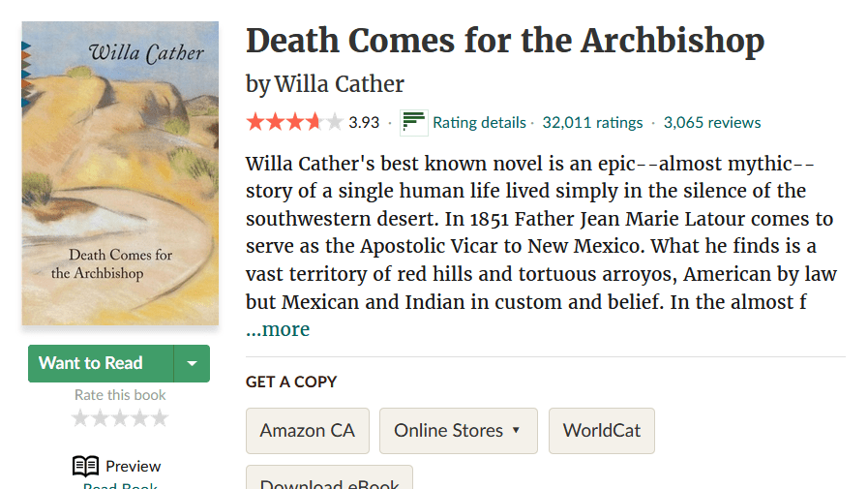868x489 pixels.
Task: Open the Willa Cather author link
Action: [340, 84]
